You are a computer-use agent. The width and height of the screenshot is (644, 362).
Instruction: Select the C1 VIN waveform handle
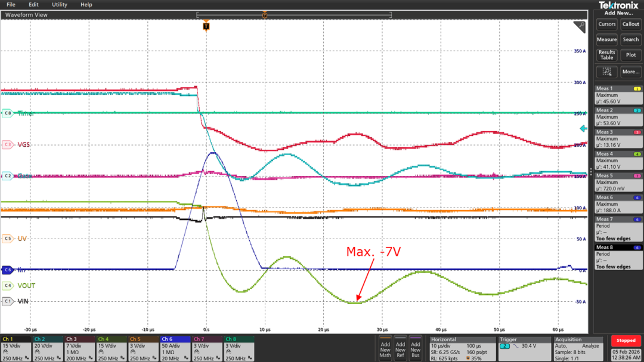point(8,301)
